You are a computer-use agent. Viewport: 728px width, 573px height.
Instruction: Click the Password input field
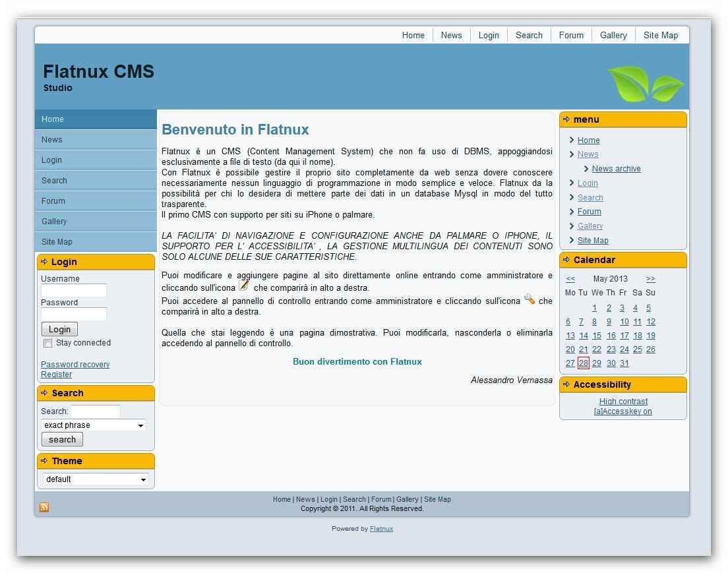pos(75,314)
